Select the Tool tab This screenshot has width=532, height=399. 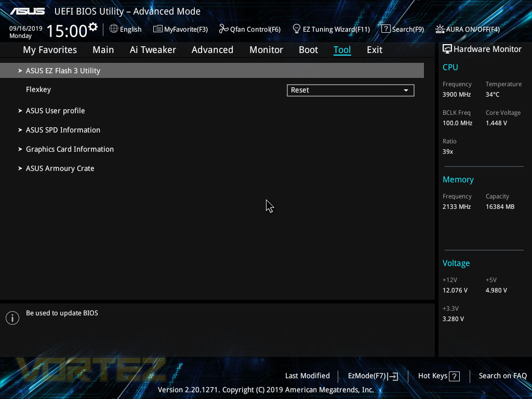342,50
